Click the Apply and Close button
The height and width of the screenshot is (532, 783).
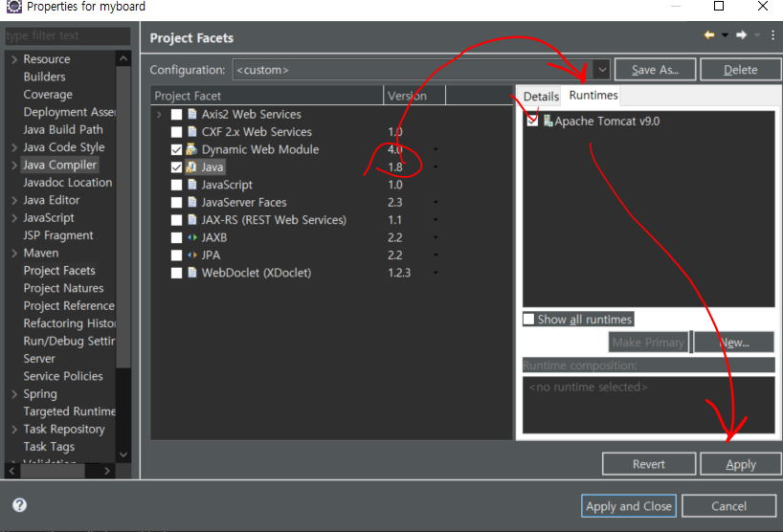(x=629, y=506)
